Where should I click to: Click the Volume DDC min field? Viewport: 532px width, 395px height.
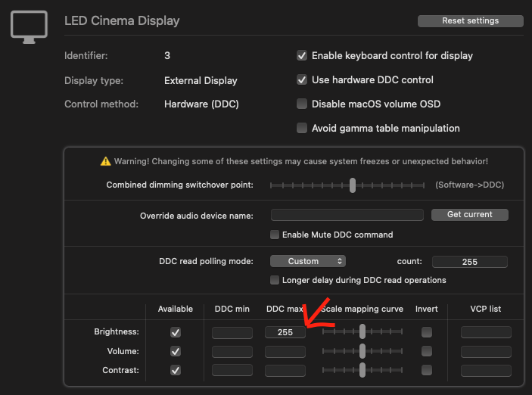232,352
